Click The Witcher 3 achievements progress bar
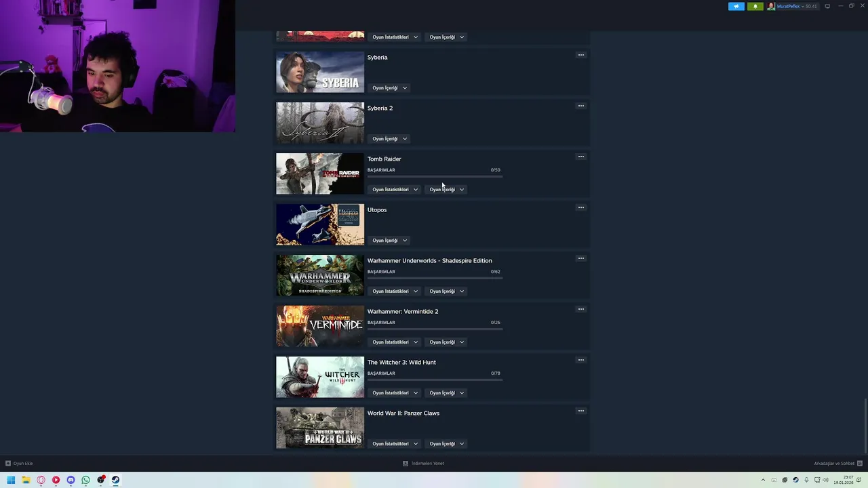Screen dimensions: 868x488 coord(435,380)
